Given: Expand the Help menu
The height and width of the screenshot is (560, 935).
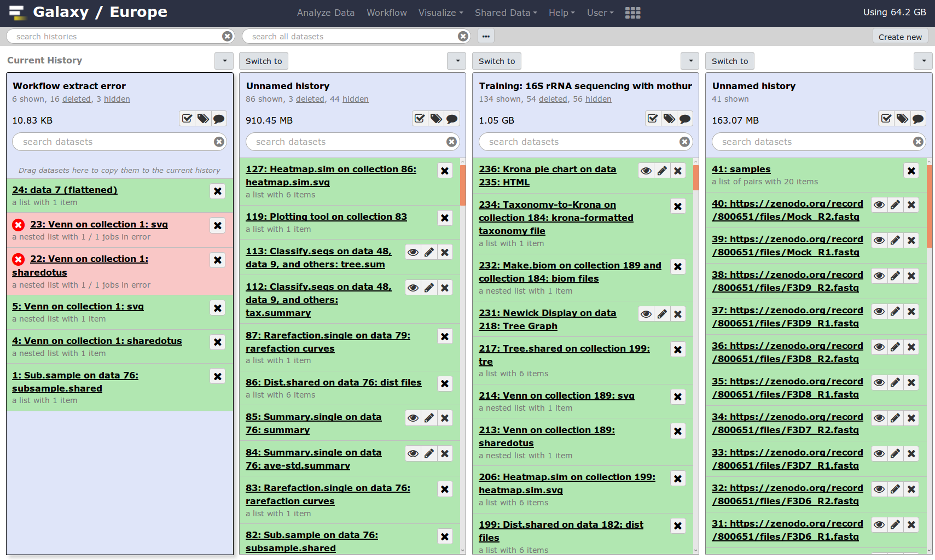Looking at the screenshot, I should pyautogui.click(x=561, y=13).
